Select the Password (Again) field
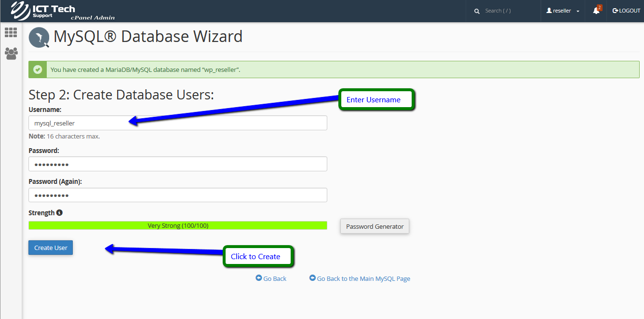Screen dimensions: 644x319 pyautogui.click(x=177, y=195)
